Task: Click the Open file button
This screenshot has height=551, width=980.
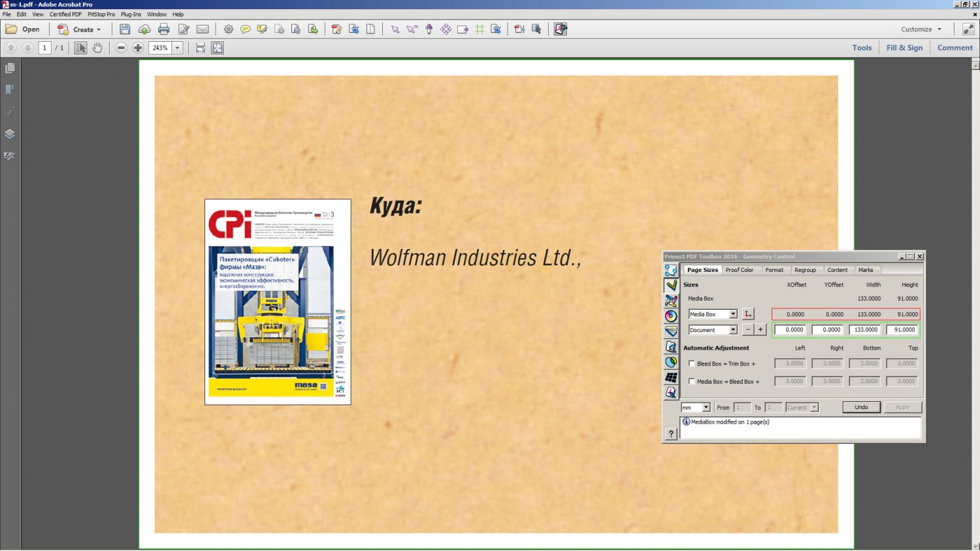Action: 22,29
